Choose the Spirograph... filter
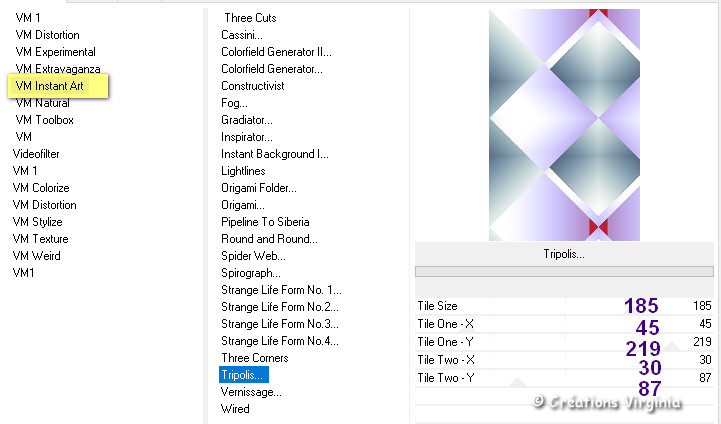721x424 pixels. (251, 273)
